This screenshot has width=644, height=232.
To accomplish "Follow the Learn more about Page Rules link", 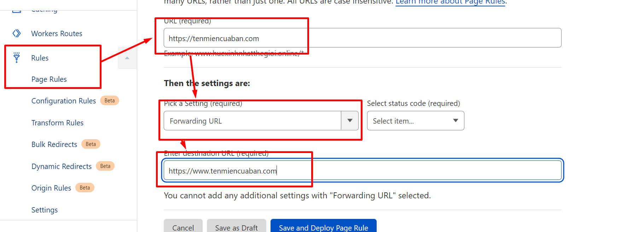I will tap(450, 2).
